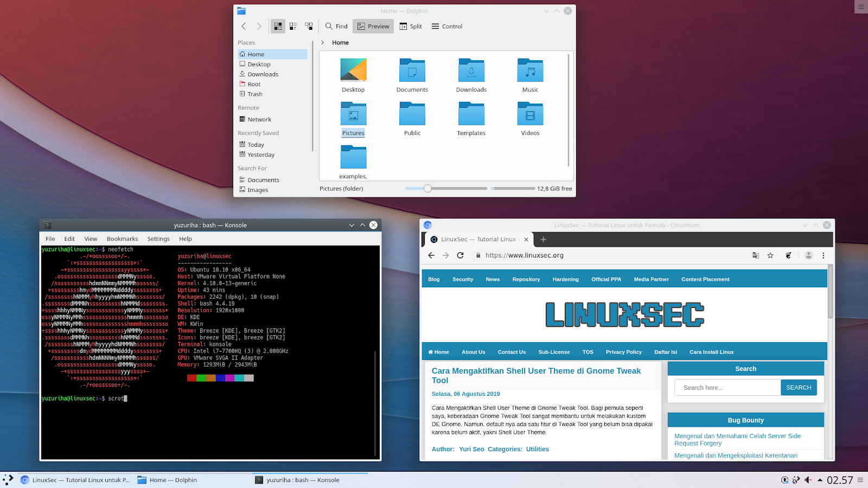Click GNOME Shell extension icon in Chromium

coord(788,255)
